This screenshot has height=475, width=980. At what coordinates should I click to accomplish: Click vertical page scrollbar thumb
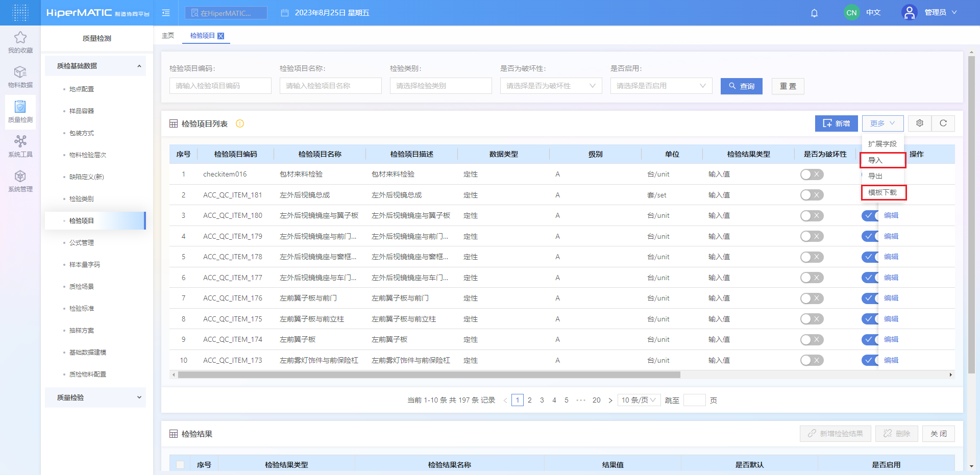[x=971, y=214]
